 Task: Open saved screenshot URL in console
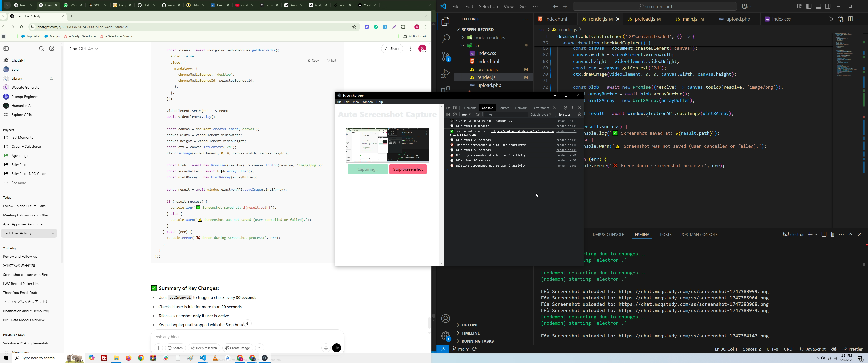[522, 131]
